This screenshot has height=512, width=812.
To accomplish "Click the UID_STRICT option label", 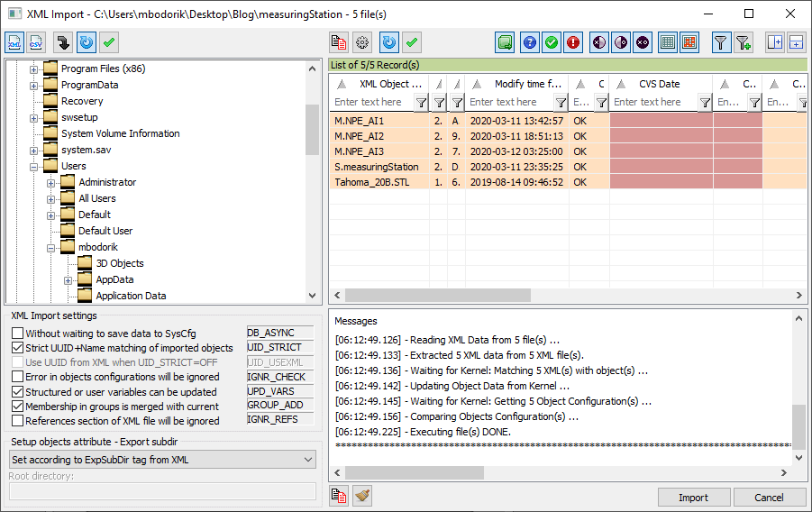I will (280, 347).
